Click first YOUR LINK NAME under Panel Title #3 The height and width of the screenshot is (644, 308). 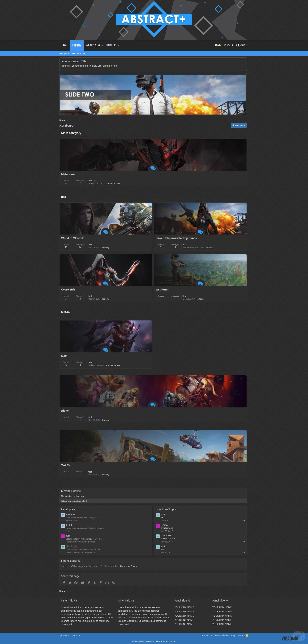pos(184,607)
